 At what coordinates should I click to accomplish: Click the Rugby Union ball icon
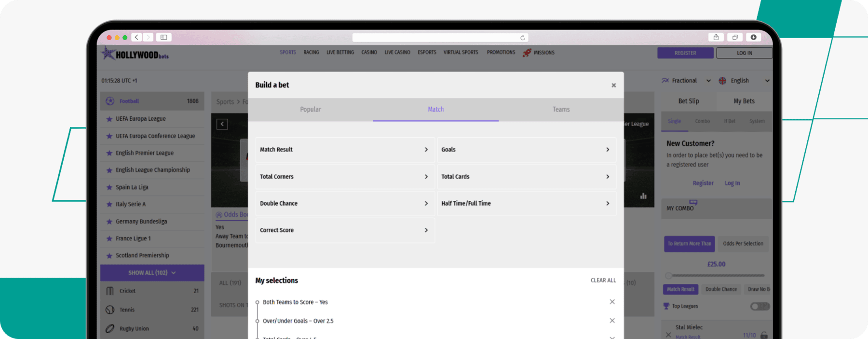[110, 328]
